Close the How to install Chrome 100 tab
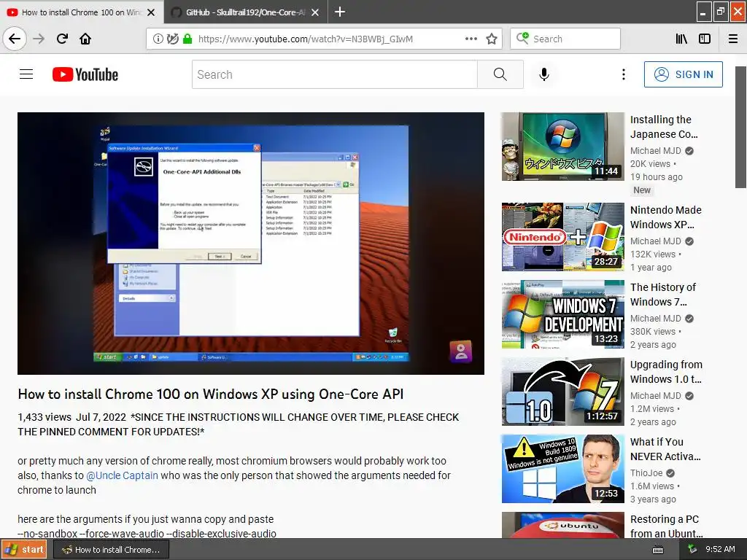This screenshot has width=747, height=560. pos(151,12)
